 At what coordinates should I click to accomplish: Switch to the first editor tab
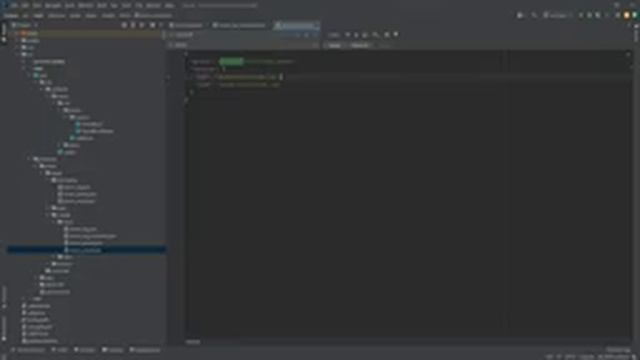tap(186, 25)
